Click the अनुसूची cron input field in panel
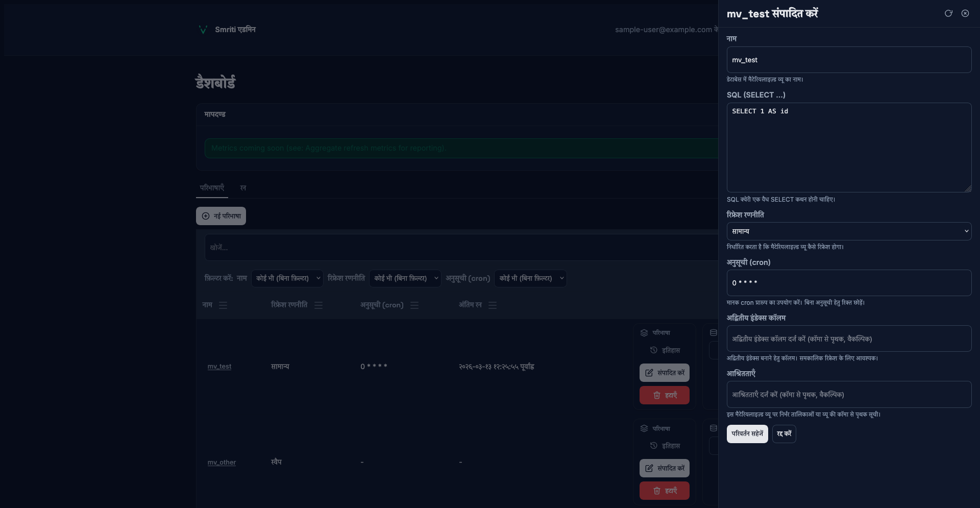The width and height of the screenshot is (980, 508). 848,283
